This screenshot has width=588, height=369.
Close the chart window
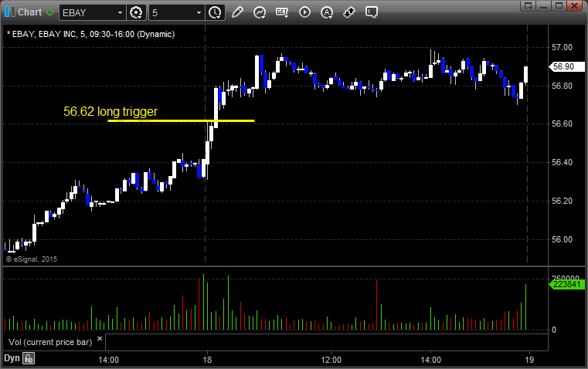point(575,5)
